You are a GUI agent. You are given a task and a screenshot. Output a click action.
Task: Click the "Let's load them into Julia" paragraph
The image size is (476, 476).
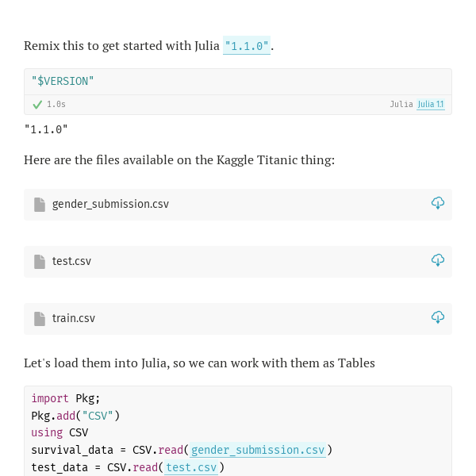coord(199,363)
